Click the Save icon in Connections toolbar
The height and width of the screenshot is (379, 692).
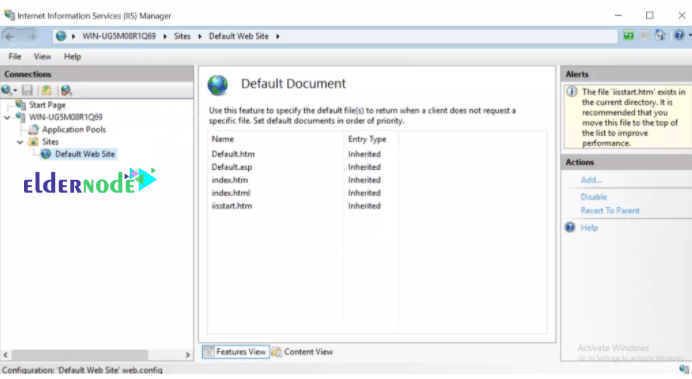[27, 90]
